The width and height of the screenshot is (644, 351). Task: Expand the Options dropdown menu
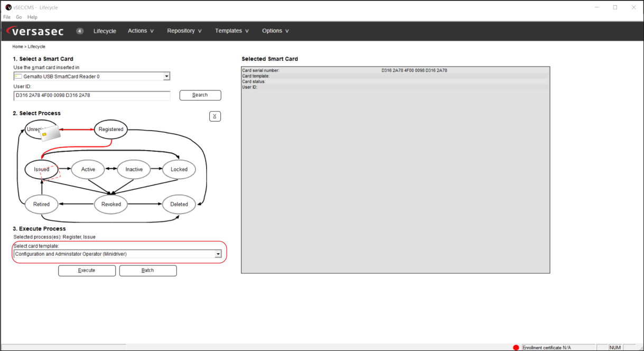(276, 31)
